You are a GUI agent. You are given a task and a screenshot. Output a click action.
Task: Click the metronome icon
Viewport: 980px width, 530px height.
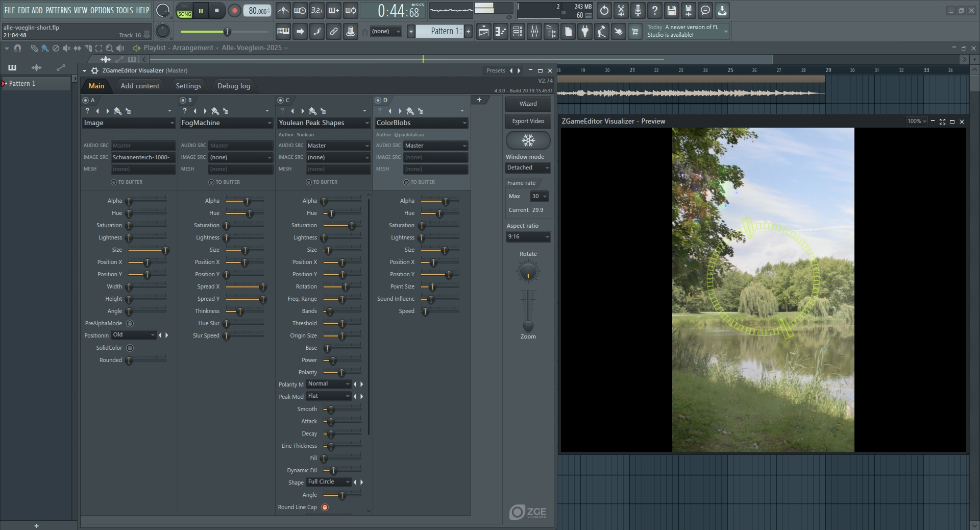[x=283, y=10]
